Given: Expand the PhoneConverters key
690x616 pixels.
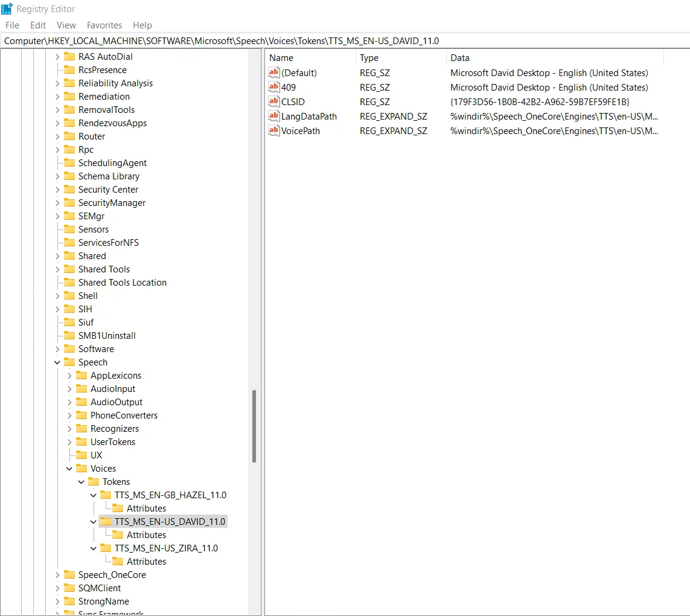Looking at the screenshot, I should (69, 415).
